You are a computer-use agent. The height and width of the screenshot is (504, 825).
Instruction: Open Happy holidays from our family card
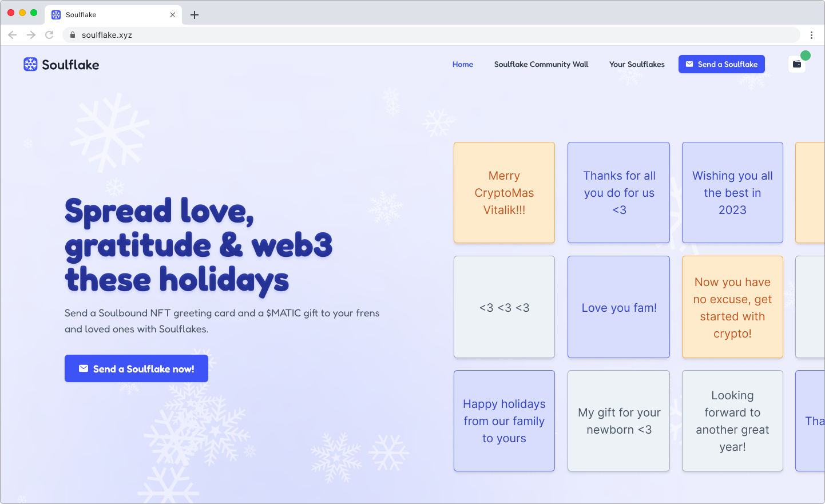pos(504,421)
